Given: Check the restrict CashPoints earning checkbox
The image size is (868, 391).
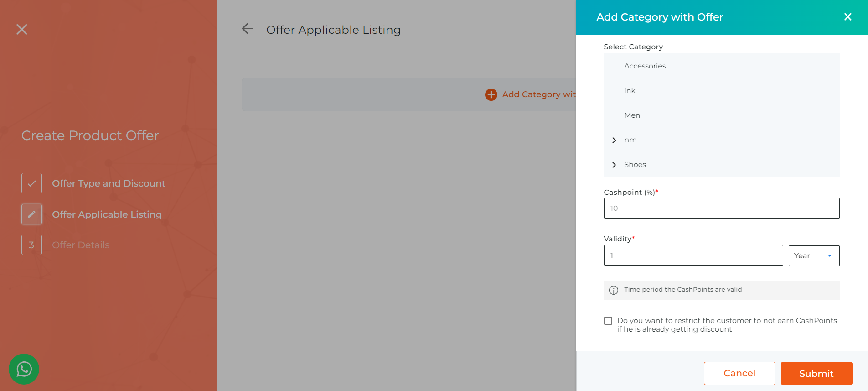Looking at the screenshot, I should point(608,321).
